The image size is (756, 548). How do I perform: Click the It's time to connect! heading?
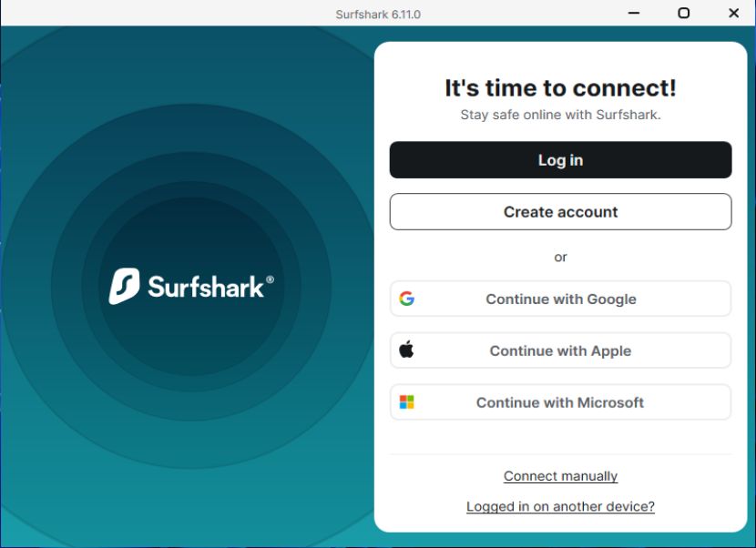point(560,88)
